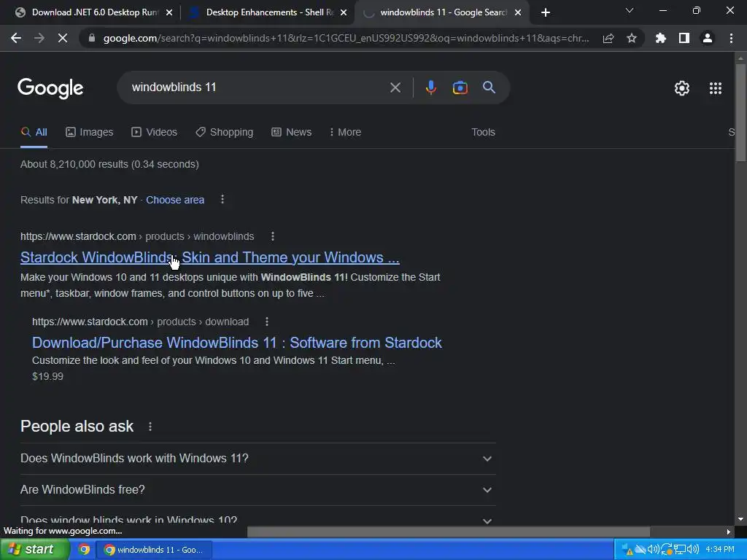Expand Does window blinds work in Windows 10
747x560 pixels.
[x=258, y=517]
